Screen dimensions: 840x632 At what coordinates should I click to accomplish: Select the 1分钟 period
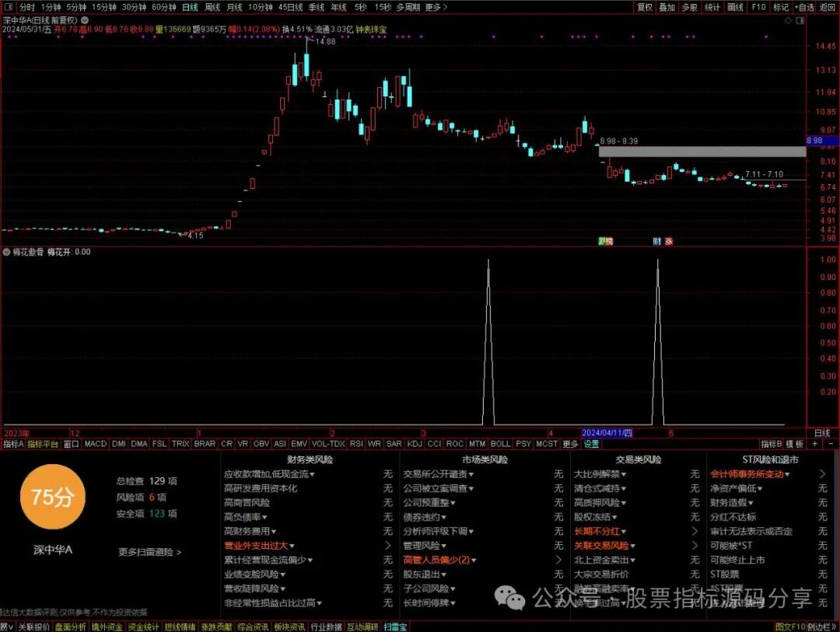pos(51,7)
